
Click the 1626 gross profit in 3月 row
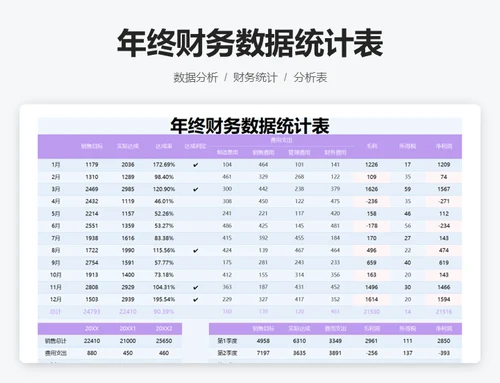(x=371, y=189)
